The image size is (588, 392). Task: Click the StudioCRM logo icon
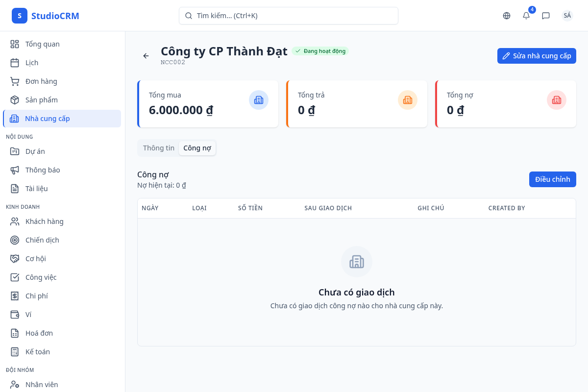pos(20,16)
